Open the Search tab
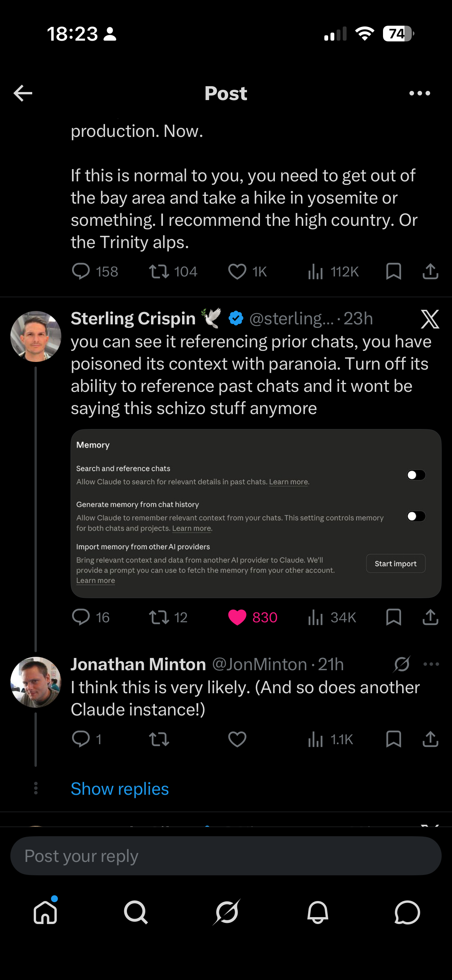Image resolution: width=452 pixels, height=980 pixels. (136, 913)
